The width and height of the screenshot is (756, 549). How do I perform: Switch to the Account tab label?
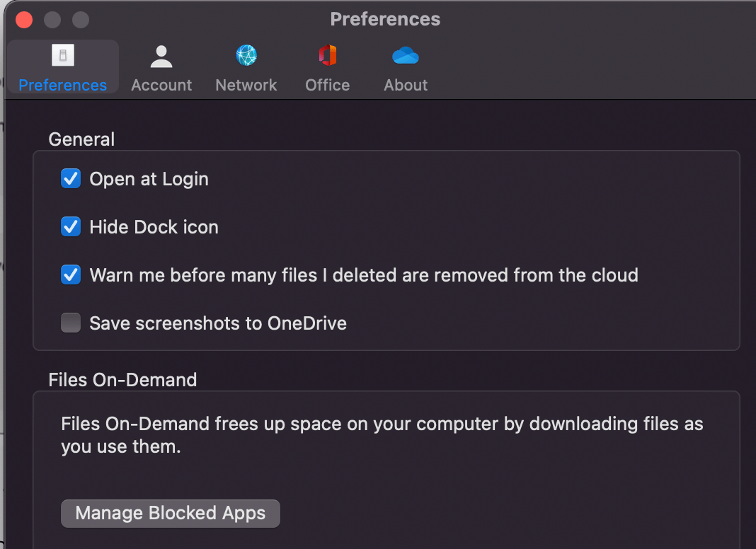click(161, 85)
